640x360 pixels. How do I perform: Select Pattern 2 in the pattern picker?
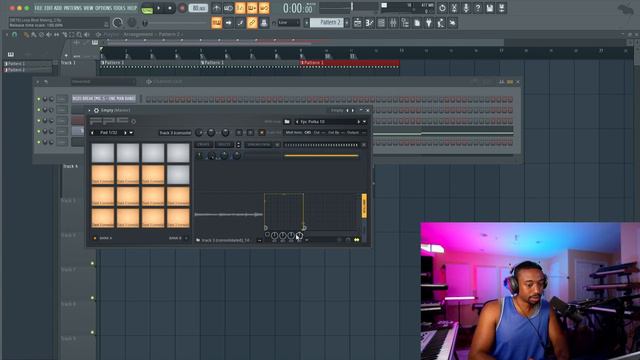(28, 70)
